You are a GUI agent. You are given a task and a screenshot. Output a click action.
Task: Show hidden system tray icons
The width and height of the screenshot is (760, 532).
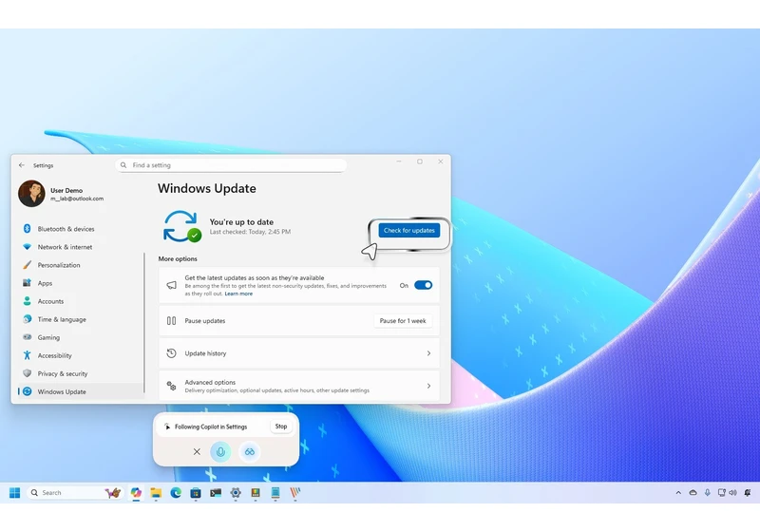click(x=678, y=493)
